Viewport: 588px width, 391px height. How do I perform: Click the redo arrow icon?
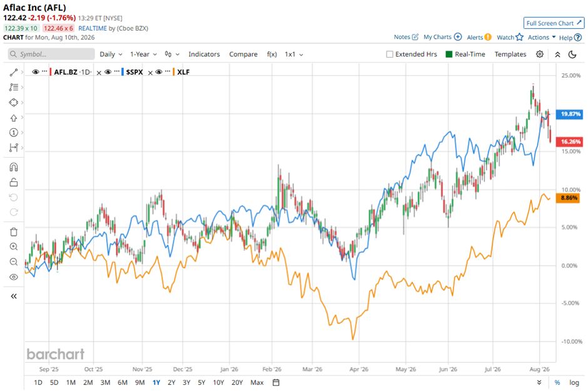(x=14, y=212)
